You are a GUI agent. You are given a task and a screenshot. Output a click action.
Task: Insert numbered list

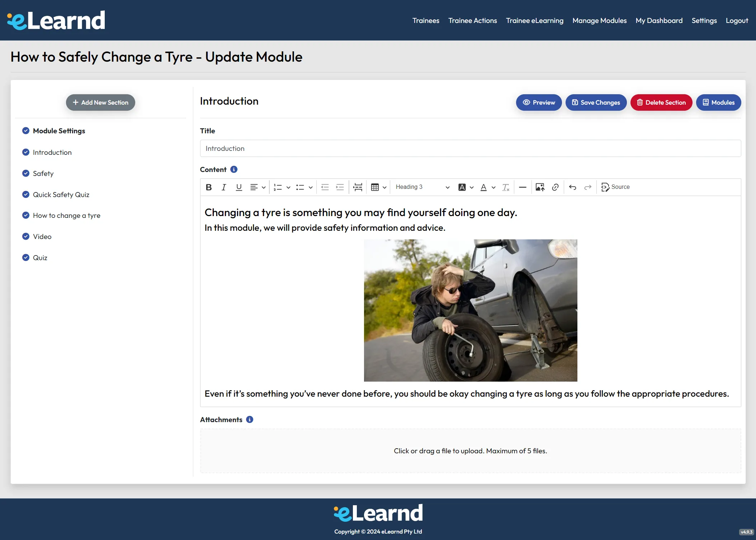(x=278, y=187)
